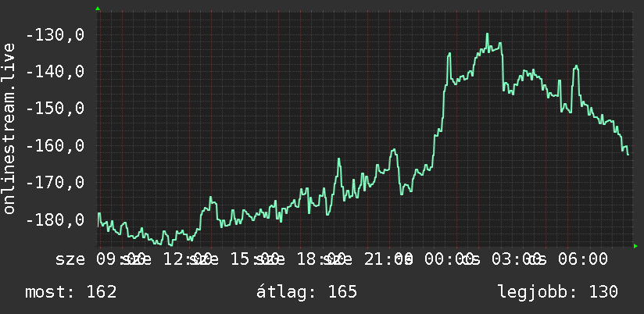Click the highest peak of the green line

[x=487, y=34]
